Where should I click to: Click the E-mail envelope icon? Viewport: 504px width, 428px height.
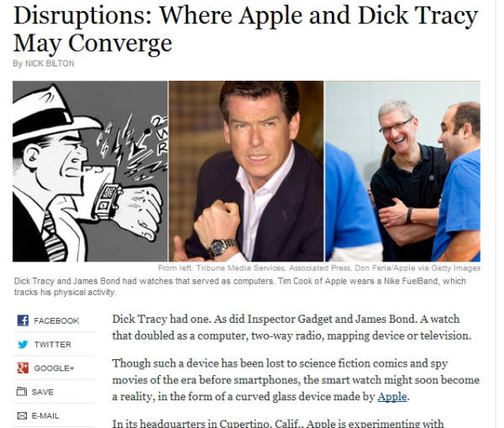click(x=22, y=415)
